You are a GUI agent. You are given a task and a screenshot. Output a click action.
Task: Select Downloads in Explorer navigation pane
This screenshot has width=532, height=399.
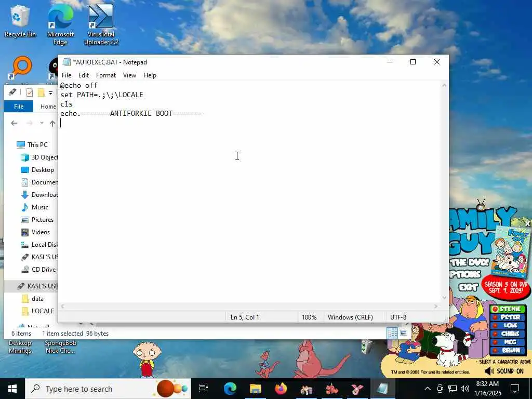coord(41,195)
